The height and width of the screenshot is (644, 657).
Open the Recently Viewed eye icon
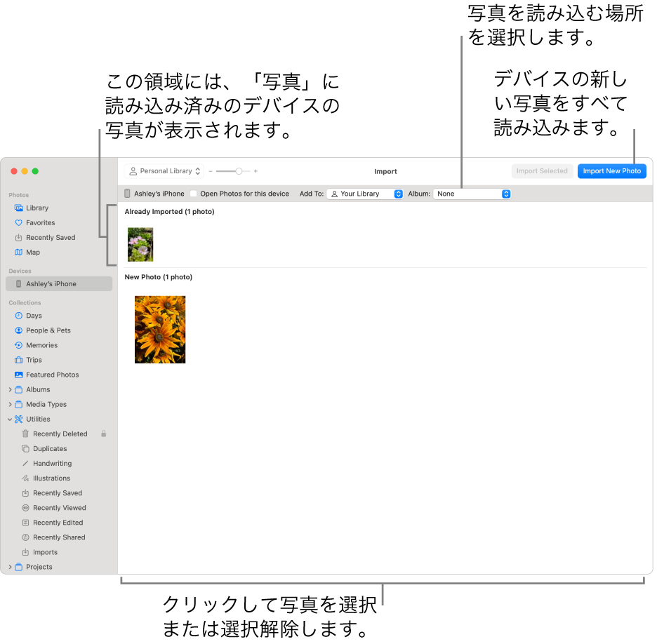[x=25, y=509]
